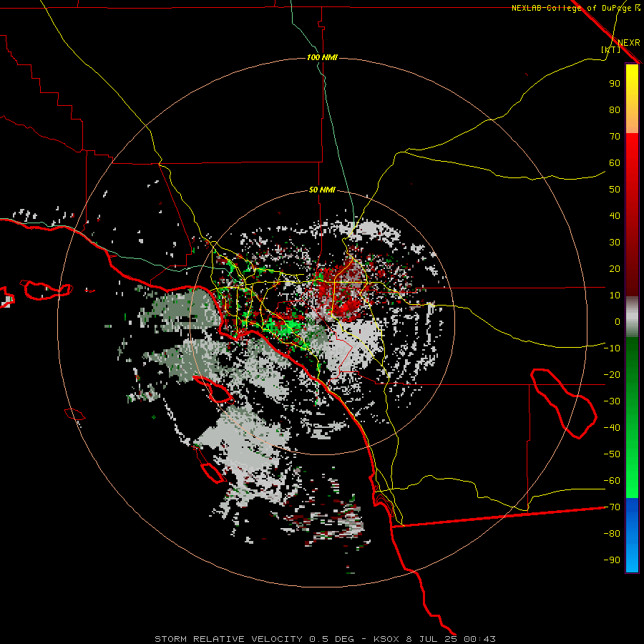Click the "50 NMI" range ring label
Viewport: 644px width, 644px height.
(x=322, y=190)
